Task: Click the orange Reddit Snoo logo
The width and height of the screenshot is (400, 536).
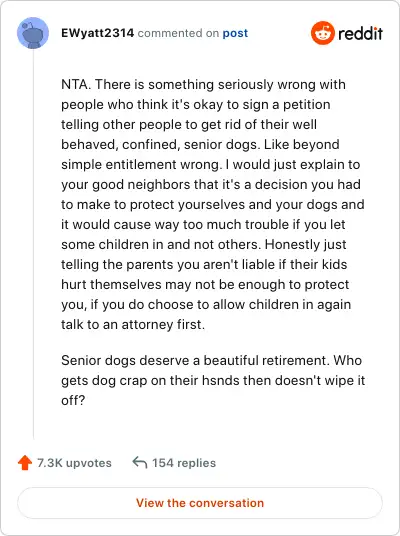Action: [x=322, y=33]
